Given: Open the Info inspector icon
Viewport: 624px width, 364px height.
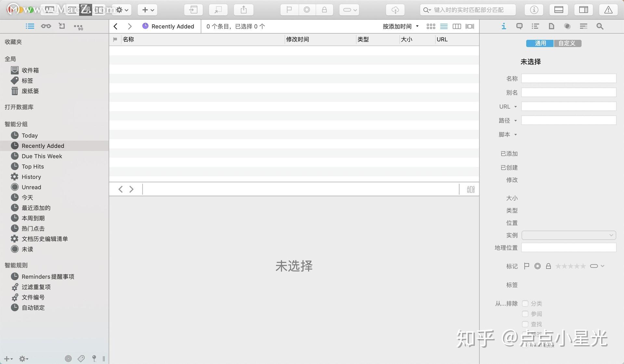Looking at the screenshot, I should (503, 26).
